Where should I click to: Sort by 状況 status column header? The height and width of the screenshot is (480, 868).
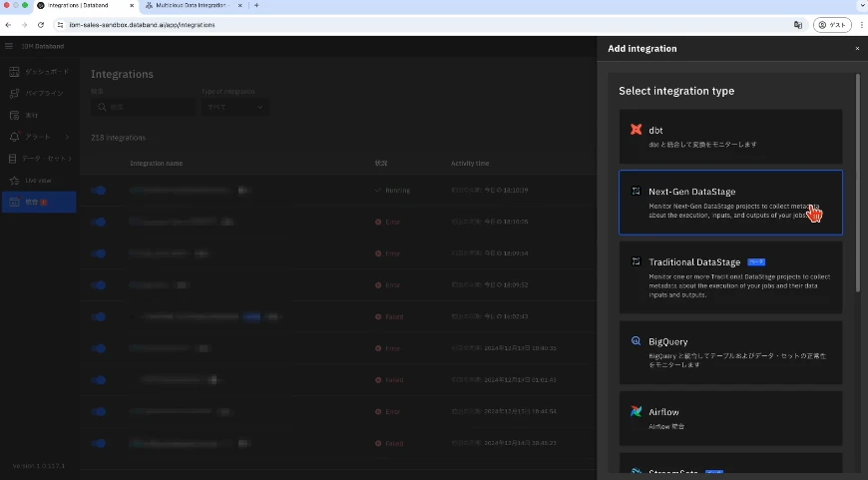(381, 164)
